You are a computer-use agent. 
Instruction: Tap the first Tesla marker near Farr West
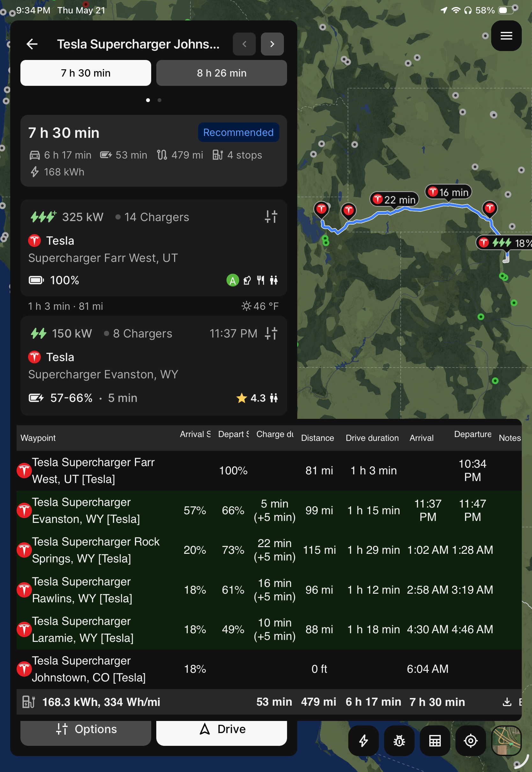click(321, 210)
